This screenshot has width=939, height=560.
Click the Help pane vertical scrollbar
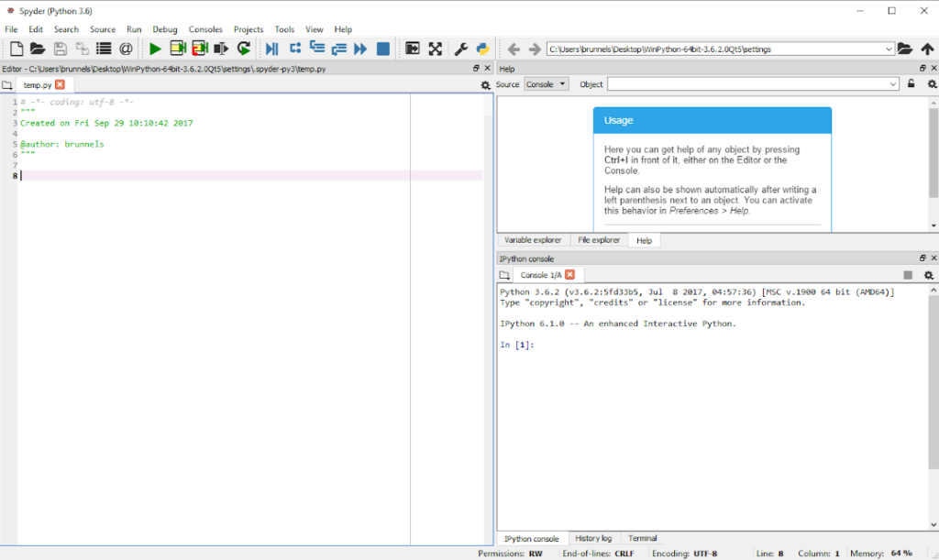(x=933, y=152)
